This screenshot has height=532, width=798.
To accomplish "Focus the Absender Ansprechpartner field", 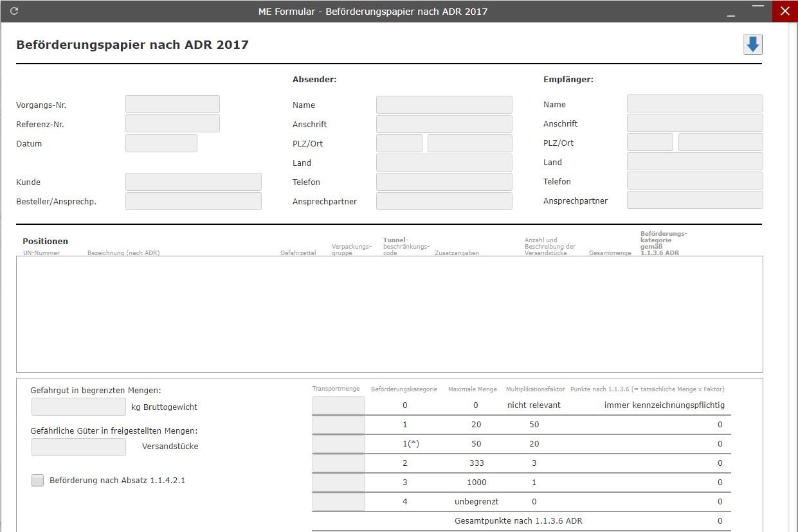I will [444, 201].
